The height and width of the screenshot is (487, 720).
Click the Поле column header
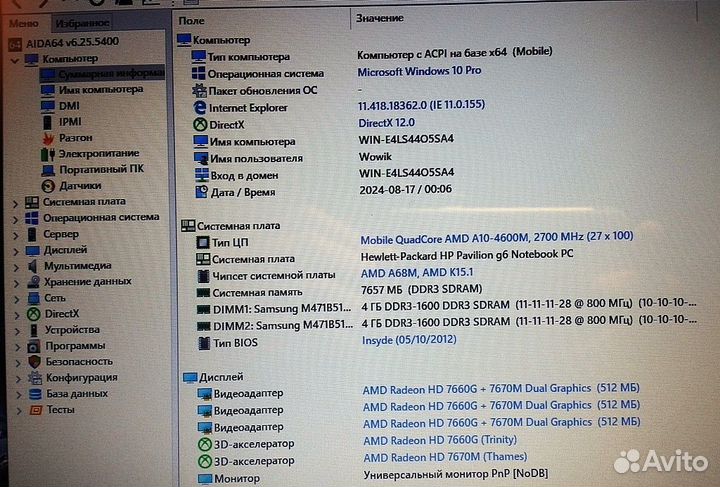tap(191, 21)
